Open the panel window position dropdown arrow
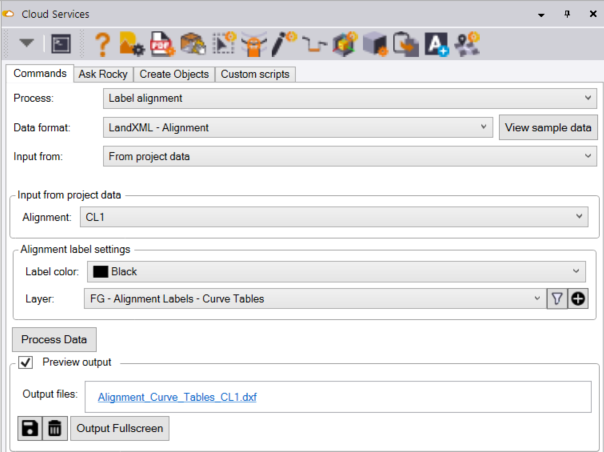Image resolution: width=604 pixels, height=452 pixels. pos(541,15)
